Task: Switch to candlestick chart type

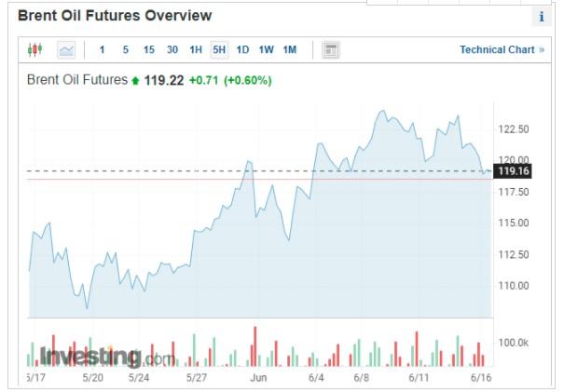Action: click(x=35, y=49)
